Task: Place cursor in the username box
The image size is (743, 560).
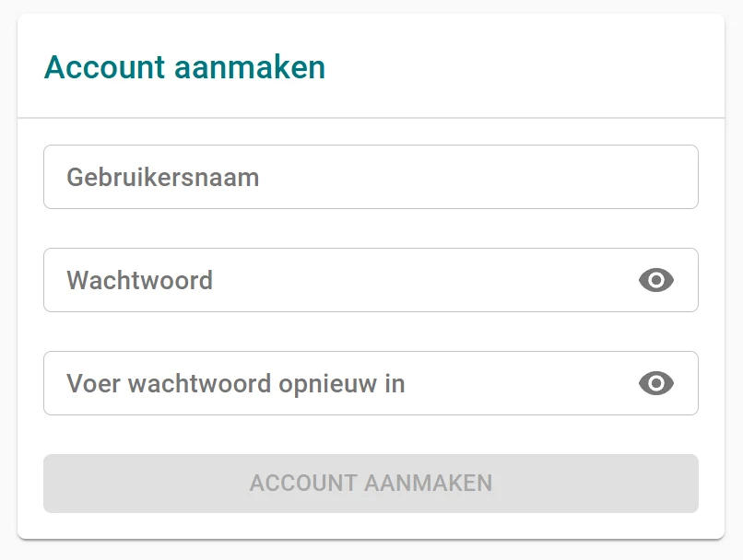Action: (x=371, y=177)
